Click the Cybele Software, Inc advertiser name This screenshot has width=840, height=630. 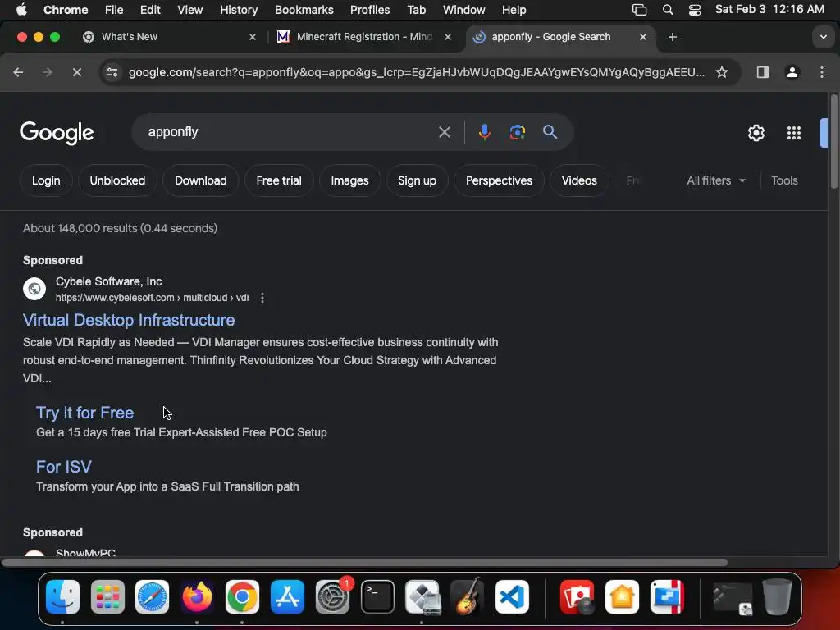(x=109, y=281)
